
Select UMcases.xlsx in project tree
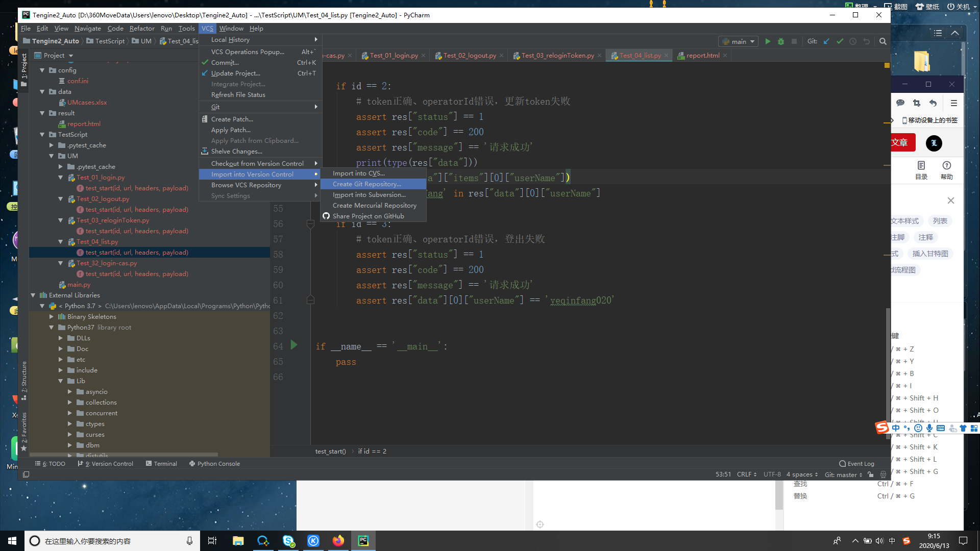(87, 103)
